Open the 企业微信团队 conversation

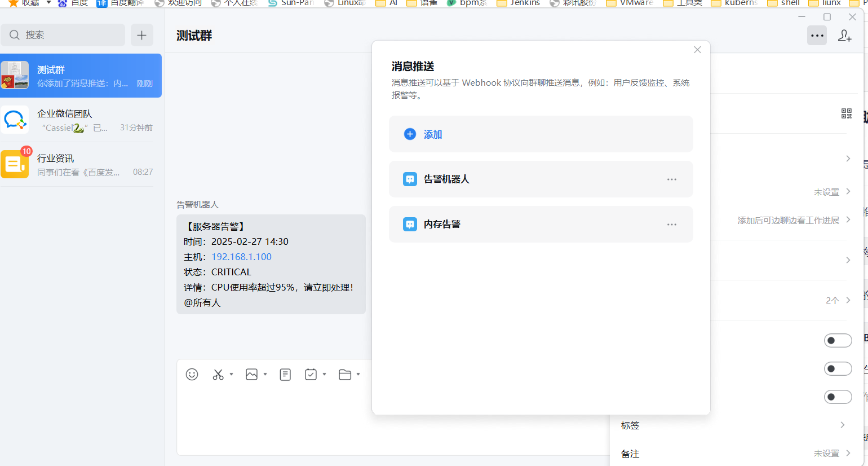[81, 120]
